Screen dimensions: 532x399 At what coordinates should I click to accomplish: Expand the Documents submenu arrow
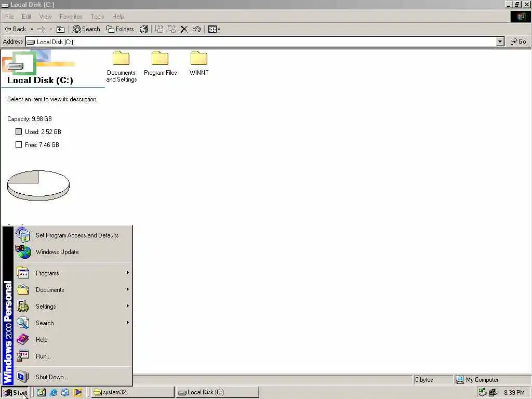click(128, 289)
